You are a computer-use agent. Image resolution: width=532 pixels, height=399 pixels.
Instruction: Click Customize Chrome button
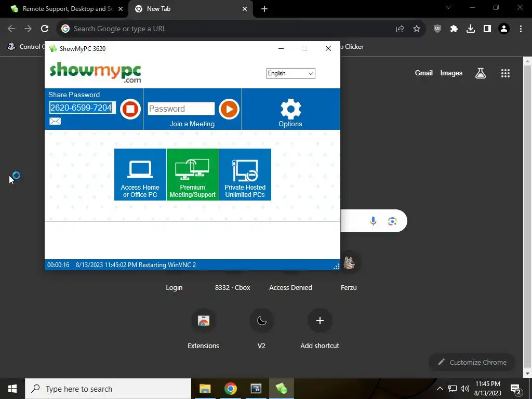click(472, 362)
